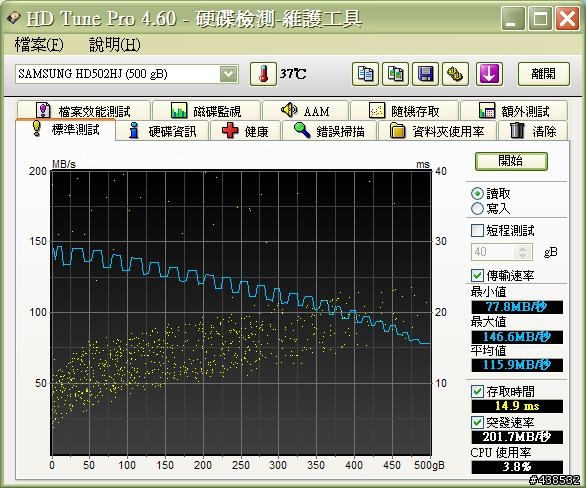Click the thermometer temperature icon

pos(263,74)
